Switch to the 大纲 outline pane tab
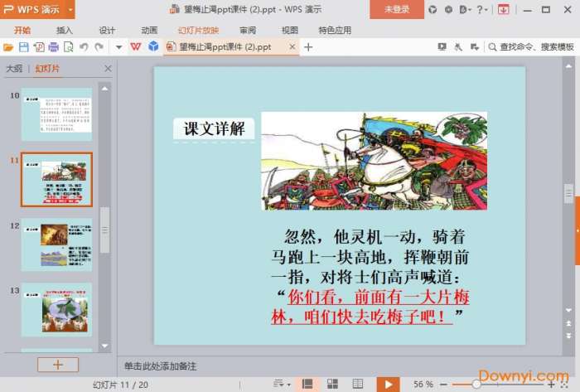Image resolution: width=580 pixels, height=392 pixels. pos(14,69)
